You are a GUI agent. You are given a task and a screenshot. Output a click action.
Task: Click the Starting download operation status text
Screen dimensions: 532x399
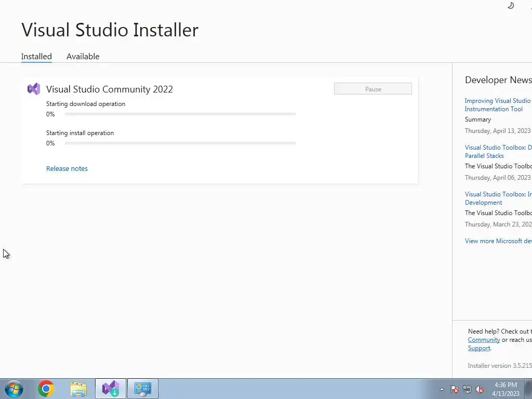[86, 104]
